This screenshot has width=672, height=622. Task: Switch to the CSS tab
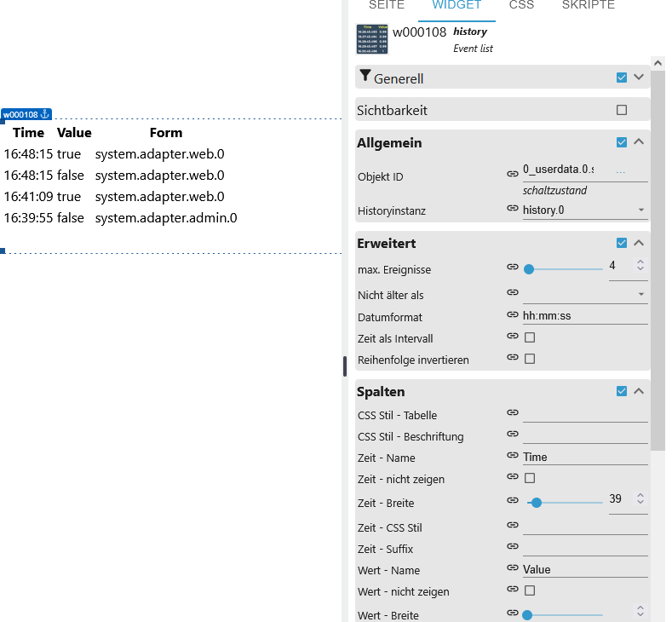pos(521,6)
